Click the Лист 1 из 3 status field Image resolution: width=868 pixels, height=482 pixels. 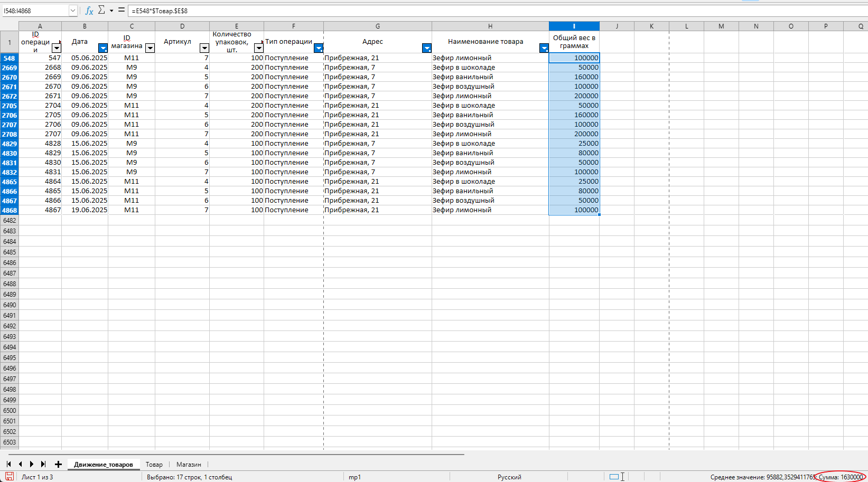(x=38, y=477)
